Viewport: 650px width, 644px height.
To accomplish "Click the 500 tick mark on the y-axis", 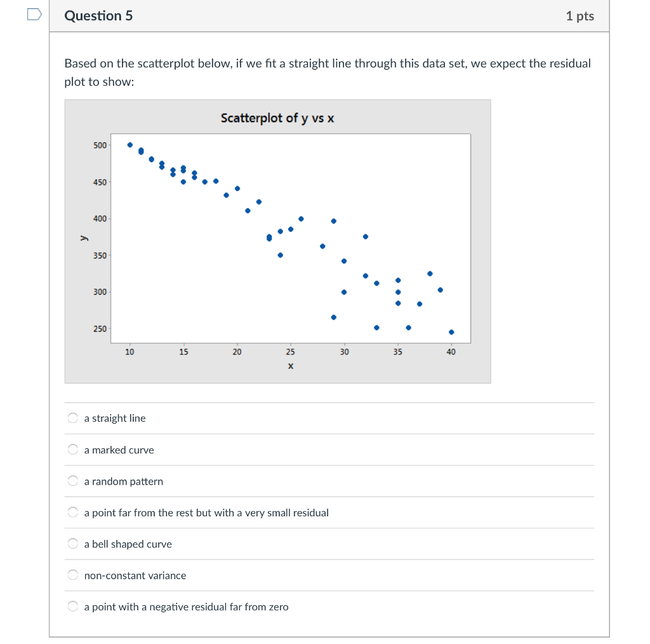I will click(x=102, y=144).
